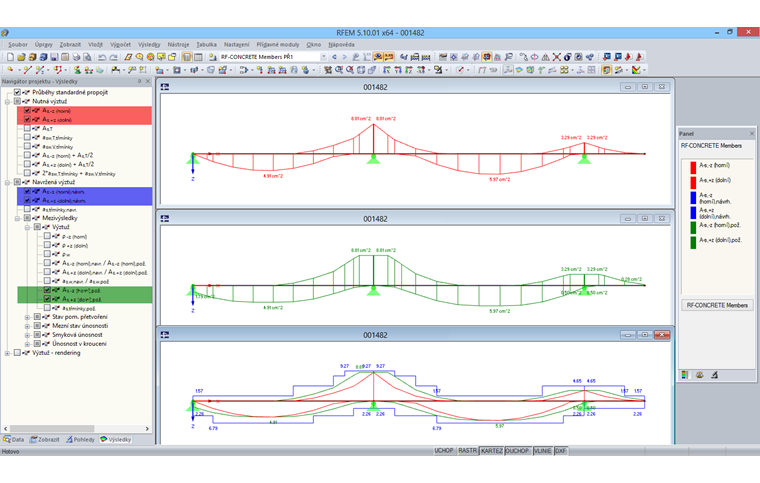Open the Soubor menu
760x483 pixels.
point(18,45)
